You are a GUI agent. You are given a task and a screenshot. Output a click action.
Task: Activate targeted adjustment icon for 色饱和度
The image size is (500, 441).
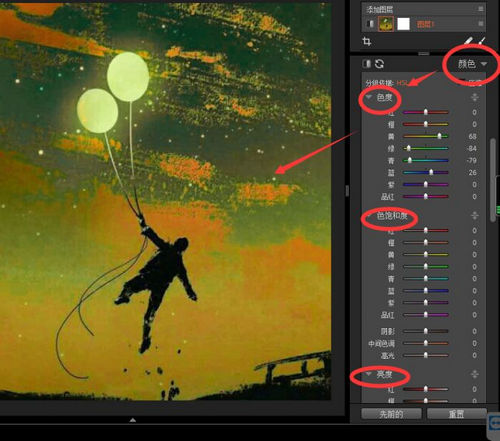point(475,216)
